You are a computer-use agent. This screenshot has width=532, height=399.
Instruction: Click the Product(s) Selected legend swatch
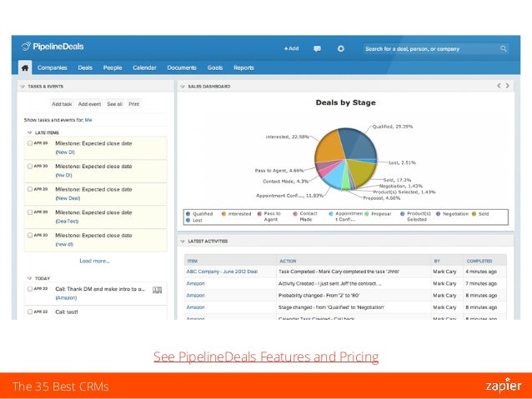click(403, 214)
